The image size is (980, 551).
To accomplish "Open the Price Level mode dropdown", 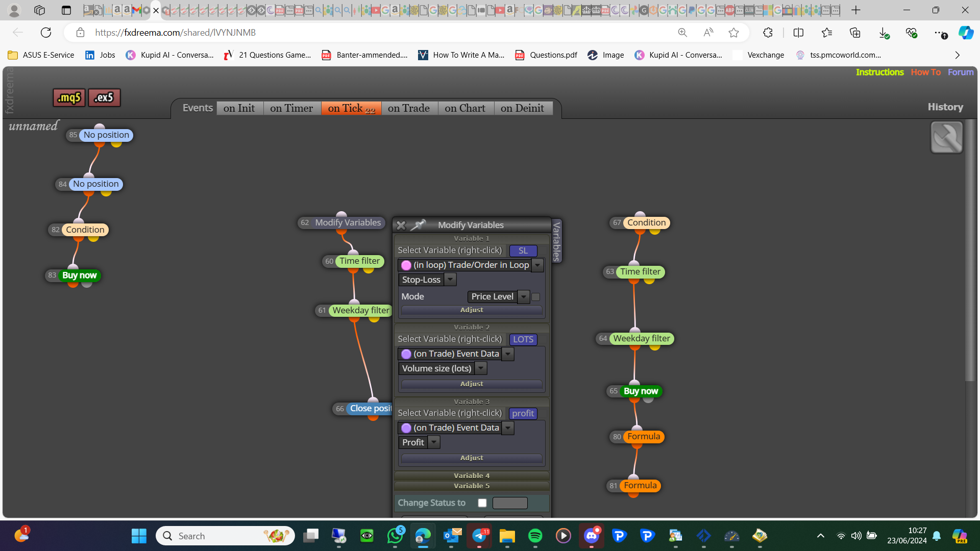I will [x=524, y=297].
